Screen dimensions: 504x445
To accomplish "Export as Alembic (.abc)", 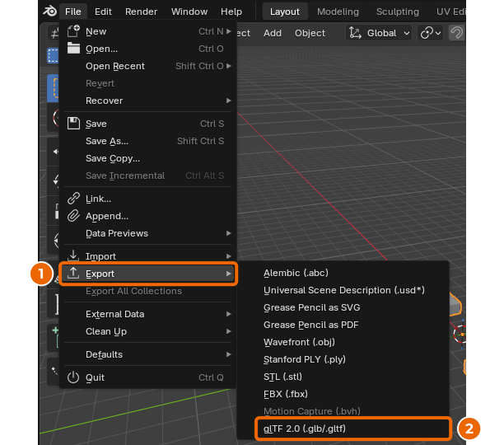I will [x=343, y=273].
